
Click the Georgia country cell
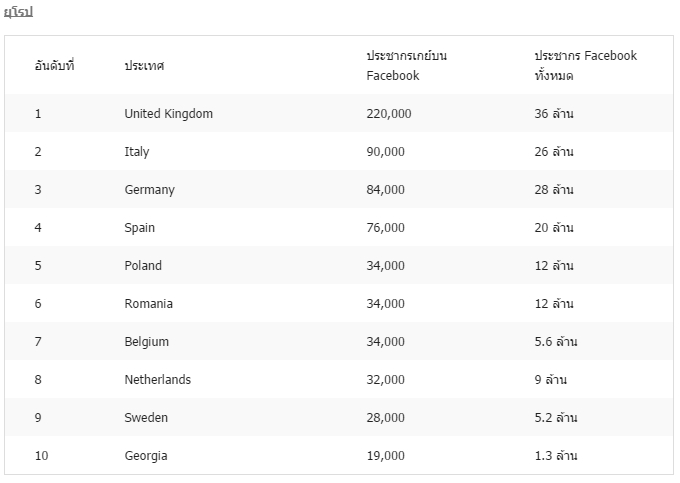pyautogui.click(x=146, y=456)
